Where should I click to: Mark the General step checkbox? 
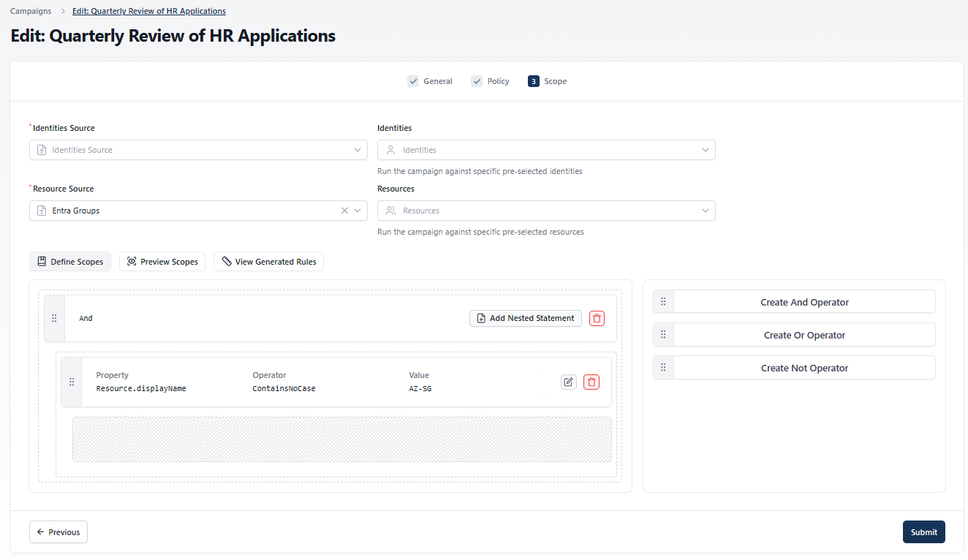(413, 81)
